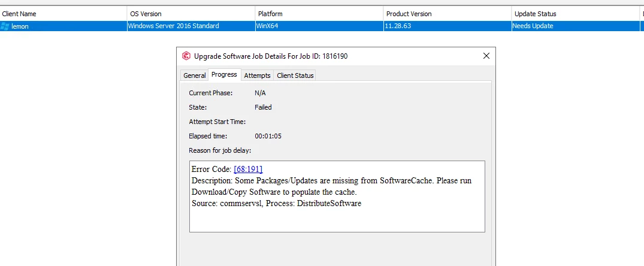Close the Upgrade Software Job Details dialog
644x266 pixels.
[x=486, y=56]
